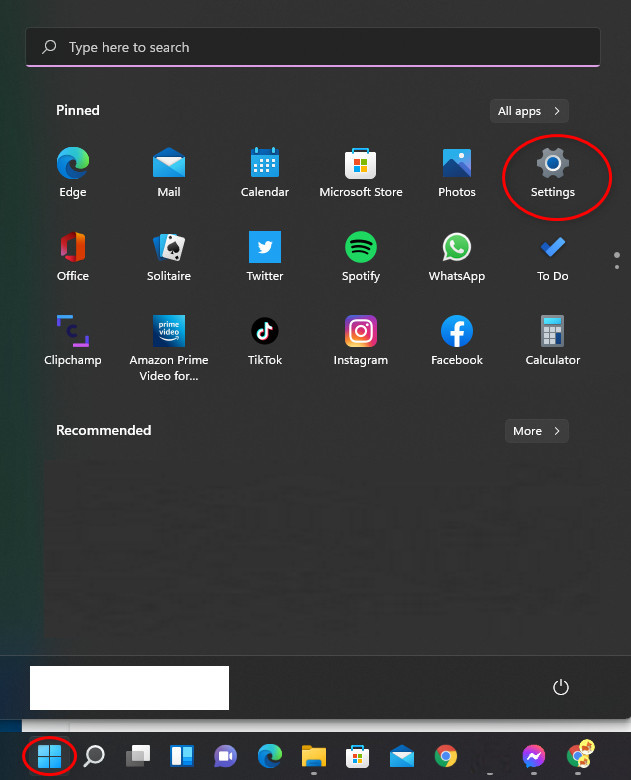Image resolution: width=631 pixels, height=780 pixels.
Task: Open the To Do app
Action: (x=553, y=256)
